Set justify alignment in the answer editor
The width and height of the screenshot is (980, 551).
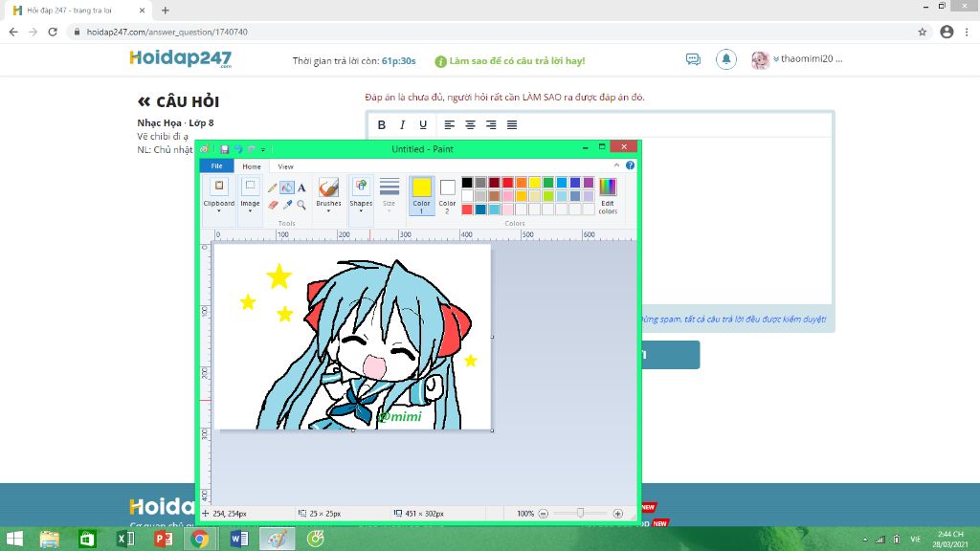click(x=512, y=125)
